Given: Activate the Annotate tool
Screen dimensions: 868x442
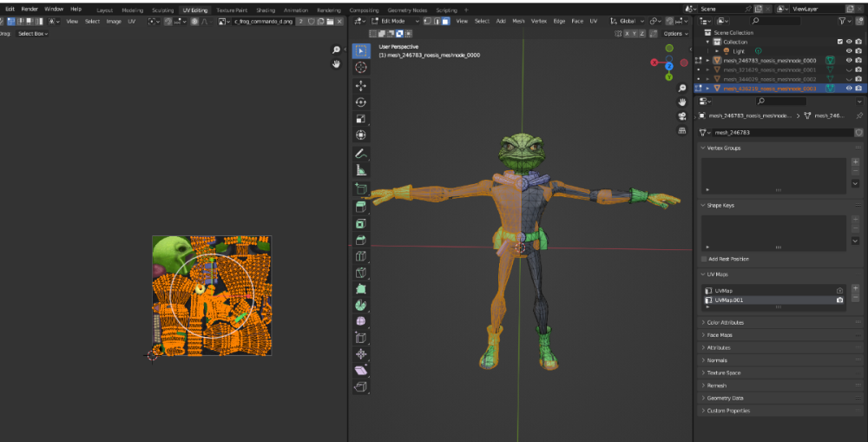Looking at the screenshot, I should (x=360, y=153).
